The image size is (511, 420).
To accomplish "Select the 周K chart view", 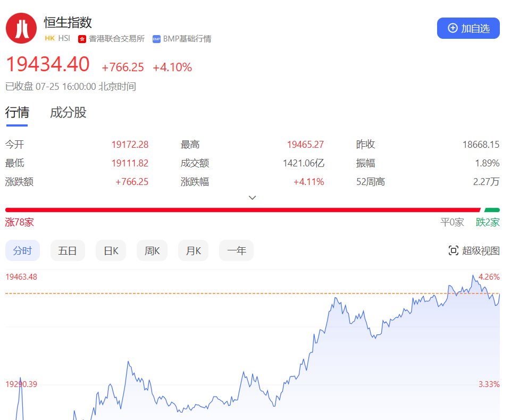I will (x=152, y=250).
